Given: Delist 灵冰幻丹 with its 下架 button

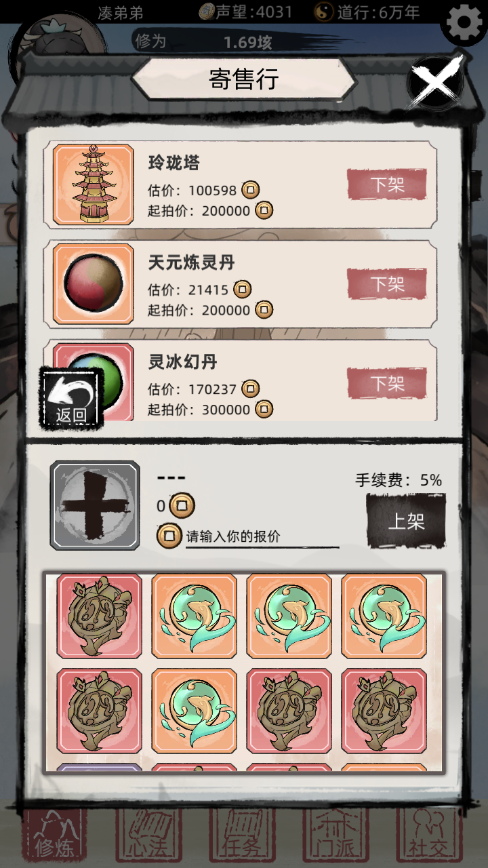Looking at the screenshot, I should point(387,383).
